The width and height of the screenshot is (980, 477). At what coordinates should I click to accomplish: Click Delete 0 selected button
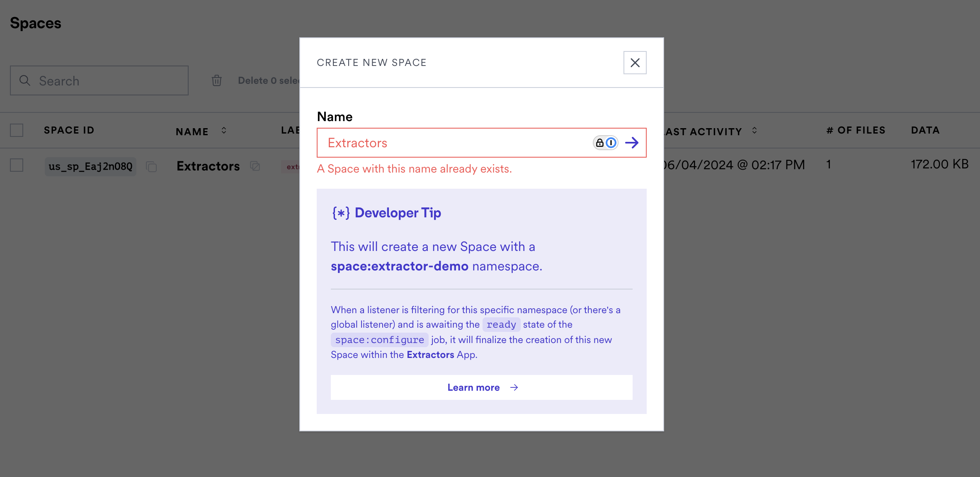[267, 80]
